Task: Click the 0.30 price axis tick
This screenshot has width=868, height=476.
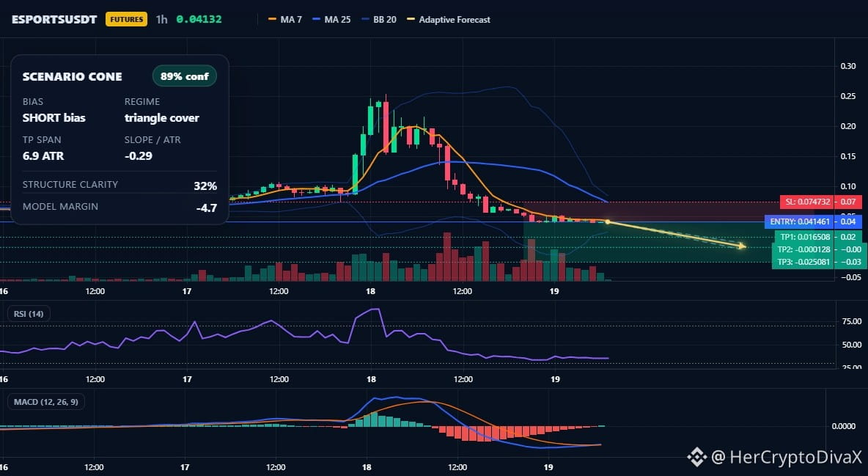Action: coord(847,66)
